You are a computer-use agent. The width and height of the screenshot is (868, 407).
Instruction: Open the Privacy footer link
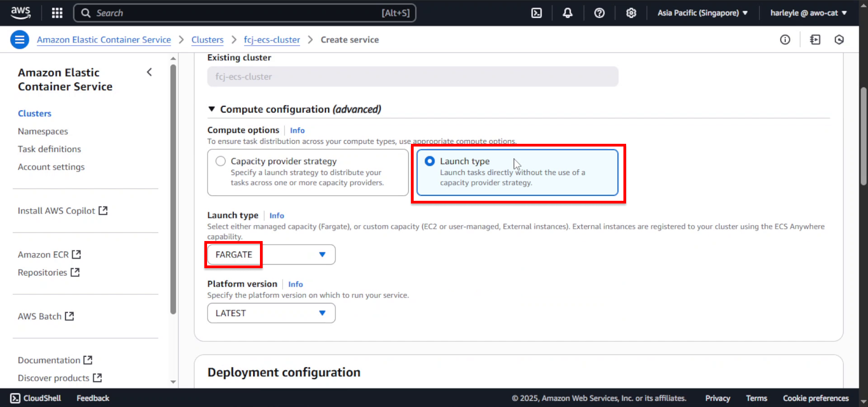717,398
